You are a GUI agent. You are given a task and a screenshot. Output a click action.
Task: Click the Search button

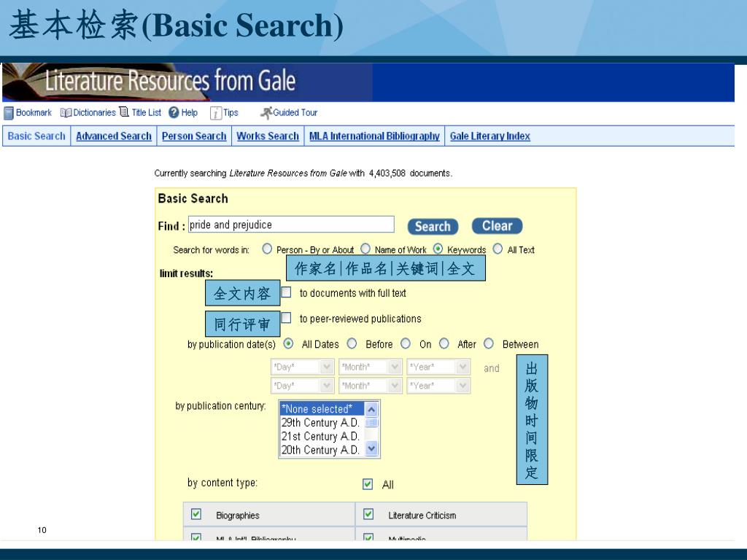tap(433, 227)
